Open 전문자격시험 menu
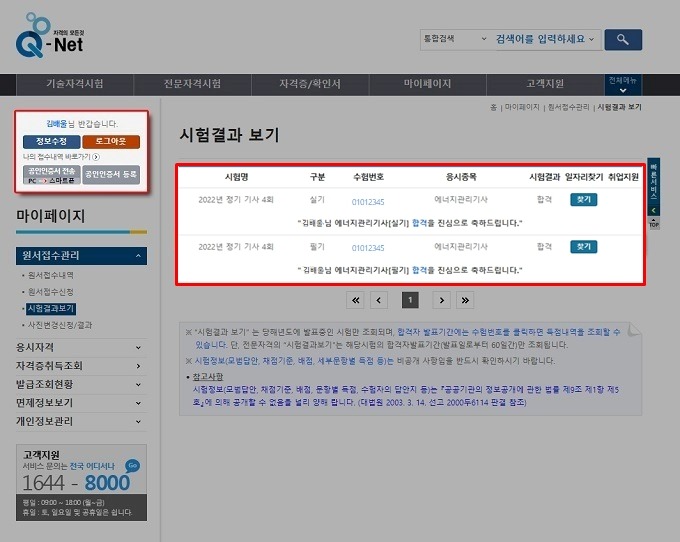Screen dimensions: 680x542 click(192, 84)
